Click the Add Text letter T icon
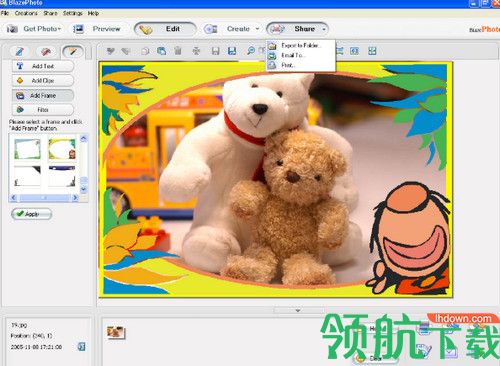This screenshot has height=366, width=500. point(20,66)
